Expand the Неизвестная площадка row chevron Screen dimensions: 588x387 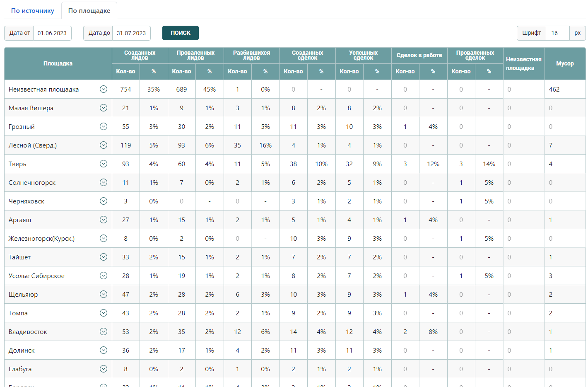tap(104, 89)
